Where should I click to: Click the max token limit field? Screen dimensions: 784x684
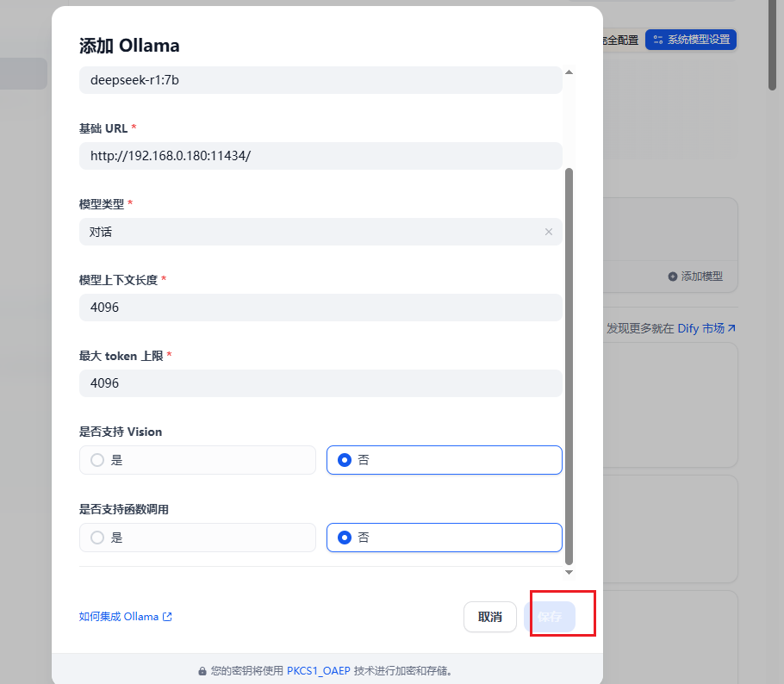pyautogui.click(x=320, y=383)
